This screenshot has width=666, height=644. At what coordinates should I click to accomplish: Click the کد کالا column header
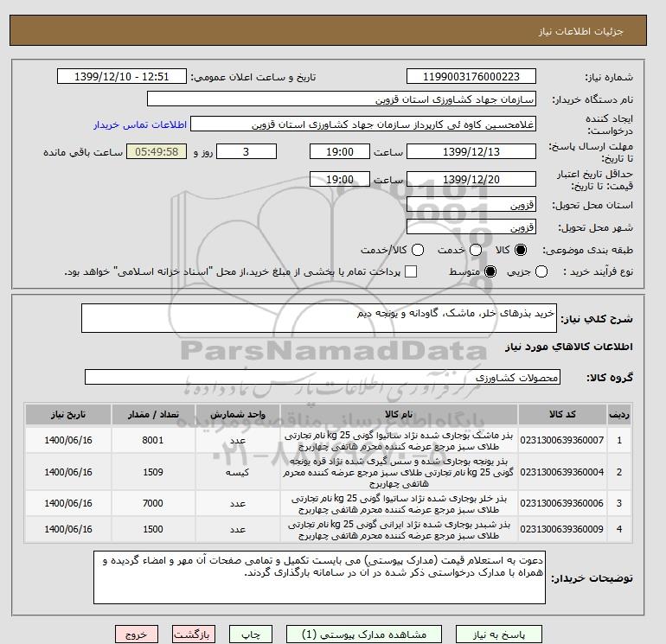pyautogui.click(x=562, y=414)
